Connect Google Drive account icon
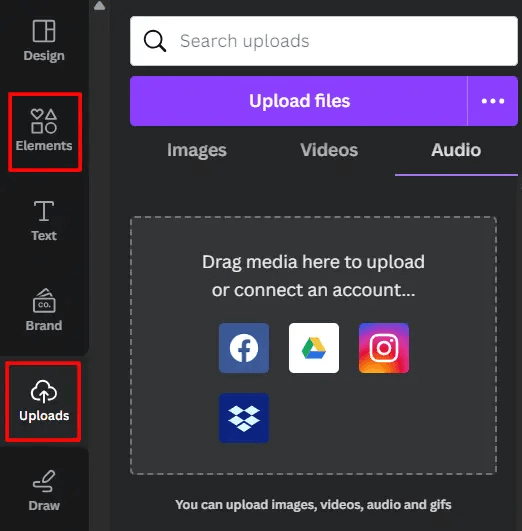 click(x=314, y=348)
